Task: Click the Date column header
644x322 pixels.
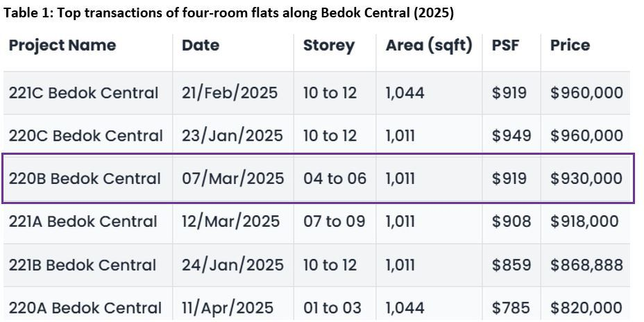Action: point(201,45)
